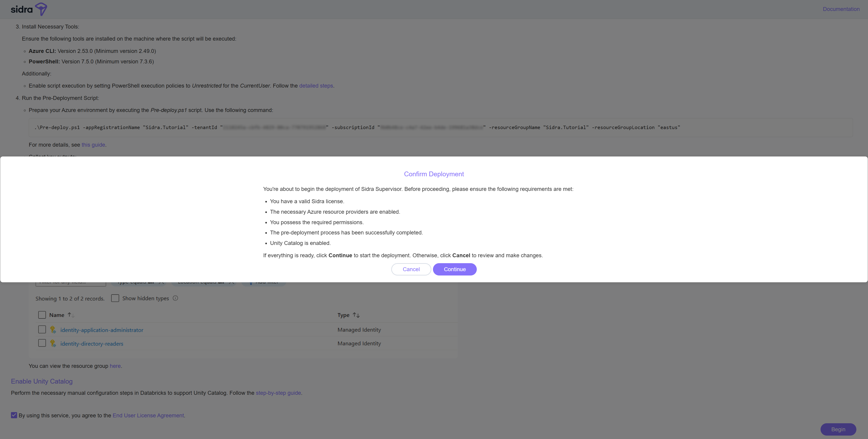Click the Sidra logo icon
868x439 pixels.
[x=41, y=9]
